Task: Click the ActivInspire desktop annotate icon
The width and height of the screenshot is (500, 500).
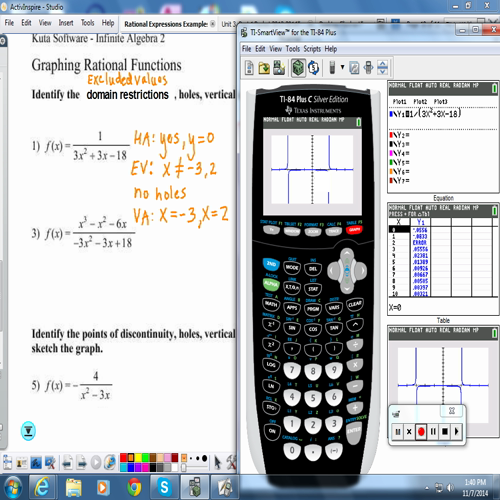Action: point(36,463)
